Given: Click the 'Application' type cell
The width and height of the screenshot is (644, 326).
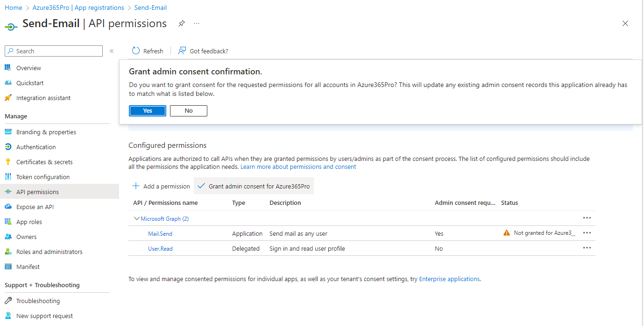Looking at the screenshot, I should click(248, 233).
